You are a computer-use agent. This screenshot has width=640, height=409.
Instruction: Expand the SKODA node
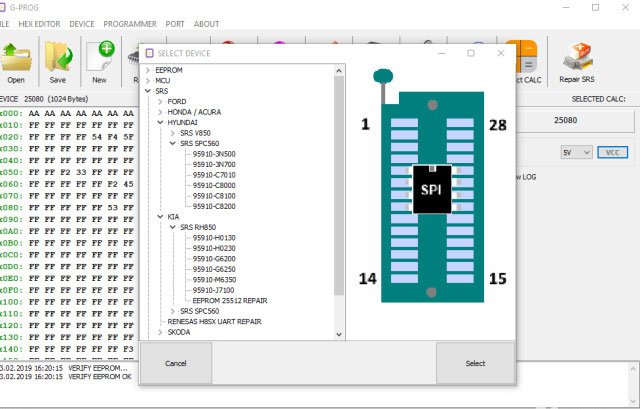pyautogui.click(x=160, y=332)
